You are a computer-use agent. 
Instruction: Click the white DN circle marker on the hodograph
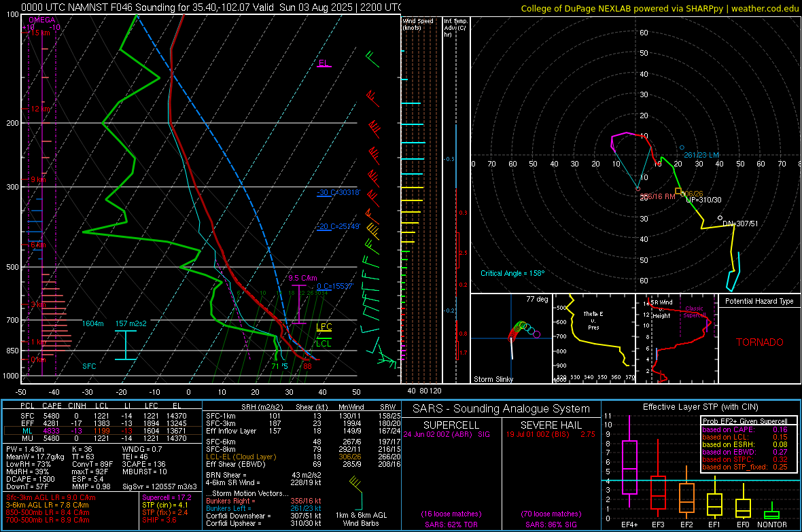(x=720, y=218)
